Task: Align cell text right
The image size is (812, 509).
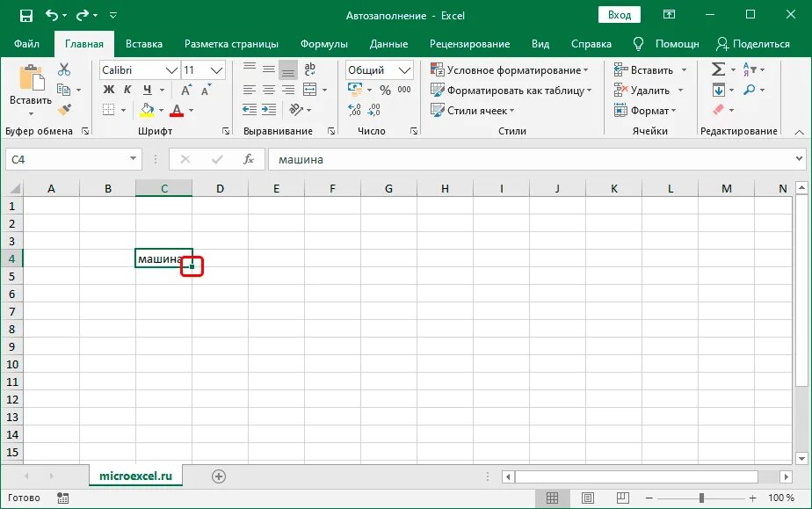Action: 288,90
